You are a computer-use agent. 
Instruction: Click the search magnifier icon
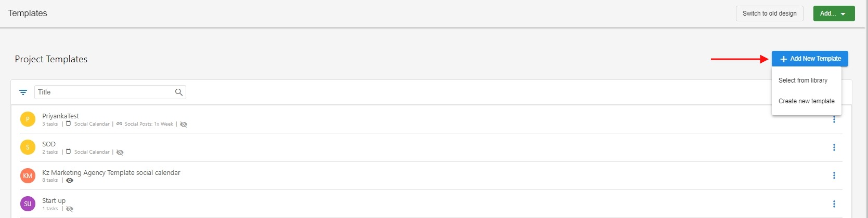[179, 92]
